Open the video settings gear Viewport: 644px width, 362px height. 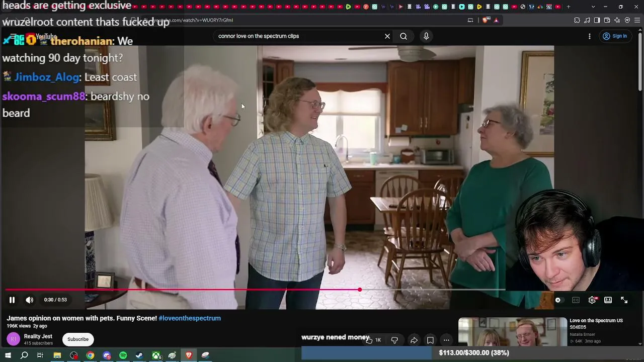click(592, 300)
